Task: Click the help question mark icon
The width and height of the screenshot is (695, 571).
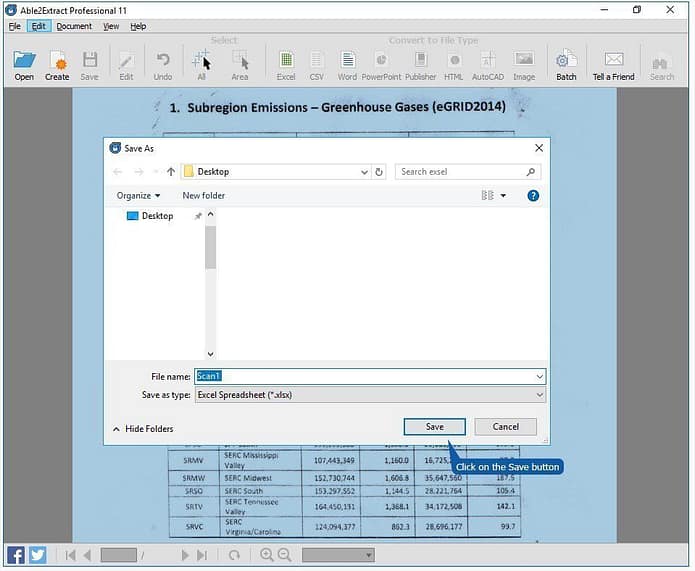Action: pyautogui.click(x=533, y=196)
